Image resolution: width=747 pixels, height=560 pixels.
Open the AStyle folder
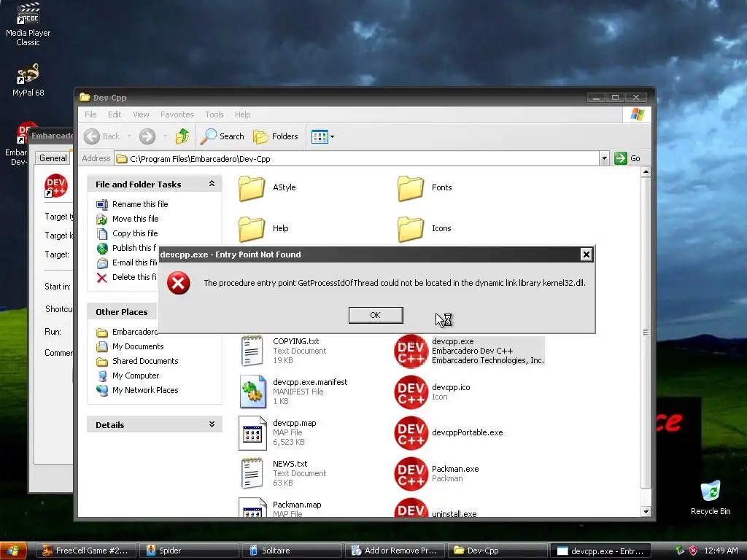point(251,187)
